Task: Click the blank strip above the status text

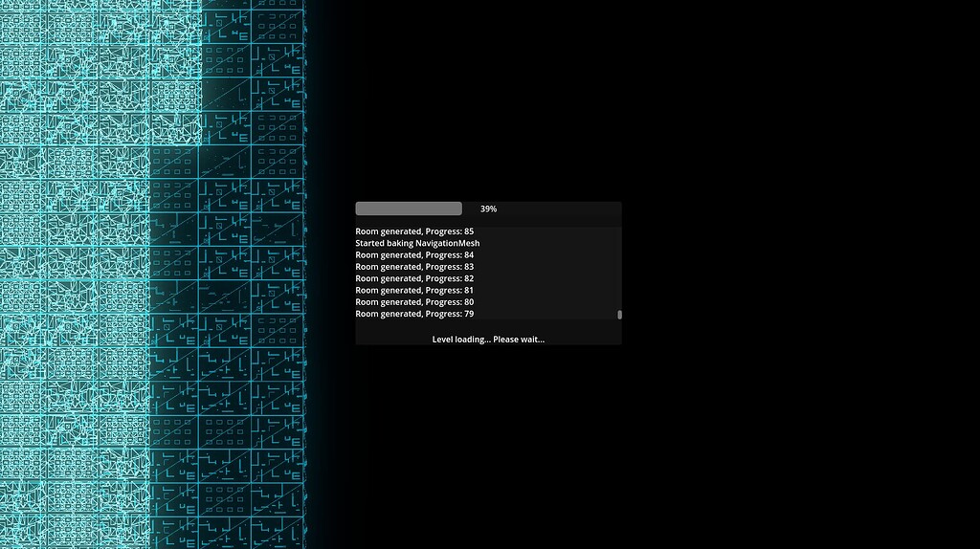Action: [x=488, y=326]
